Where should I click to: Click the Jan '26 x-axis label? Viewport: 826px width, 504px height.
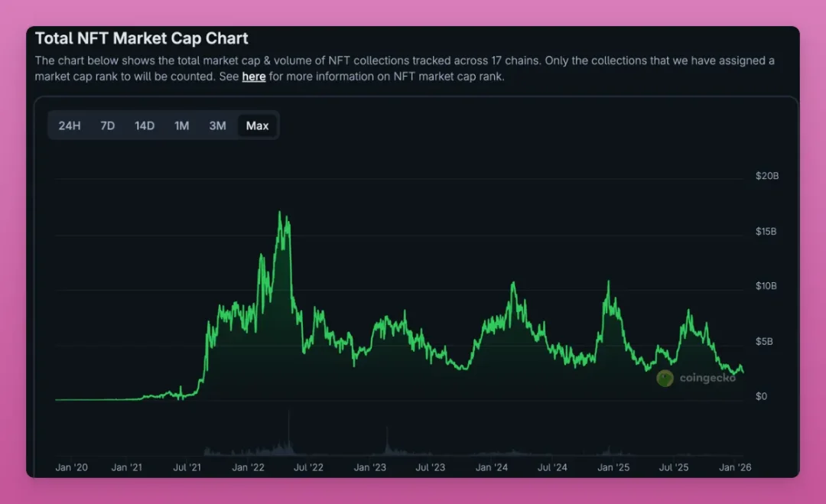[x=735, y=467]
